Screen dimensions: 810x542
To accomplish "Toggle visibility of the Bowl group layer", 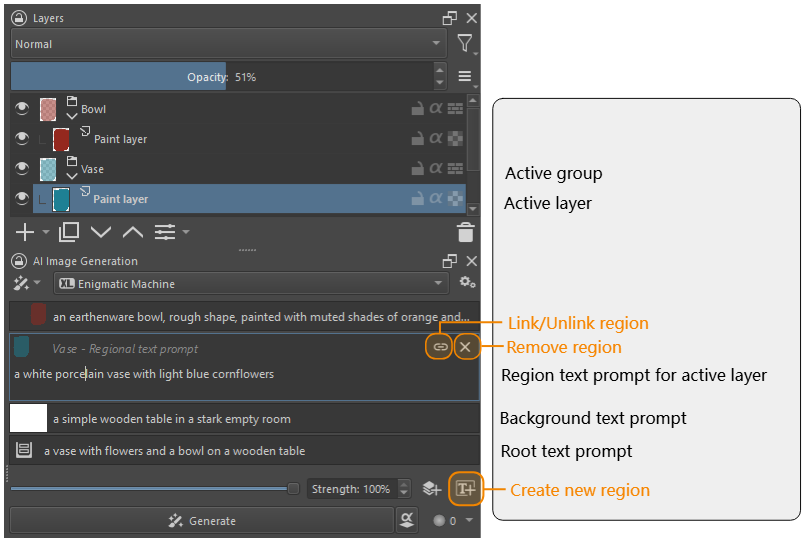I will (x=22, y=109).
